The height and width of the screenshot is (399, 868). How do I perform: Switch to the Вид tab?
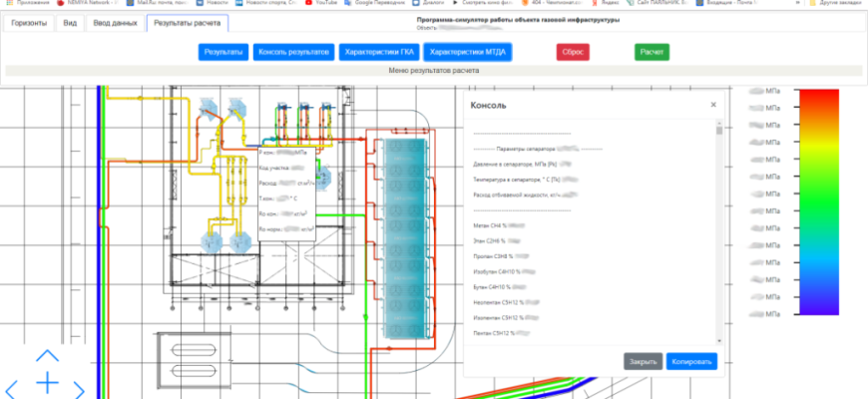(69, 22)
